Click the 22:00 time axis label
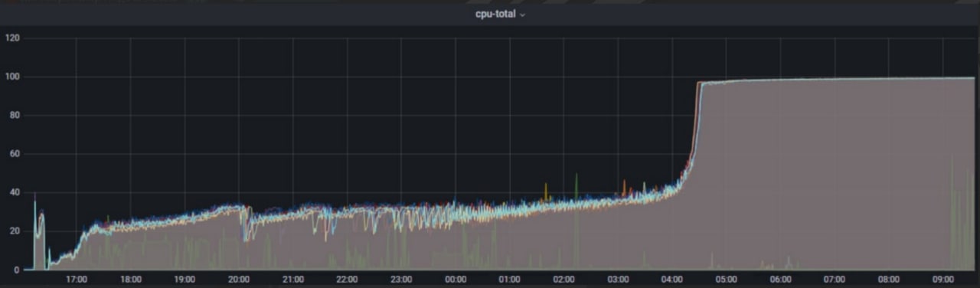Image resolution: width=980 pixels, height=288 pixels. [x=347, y=280]
